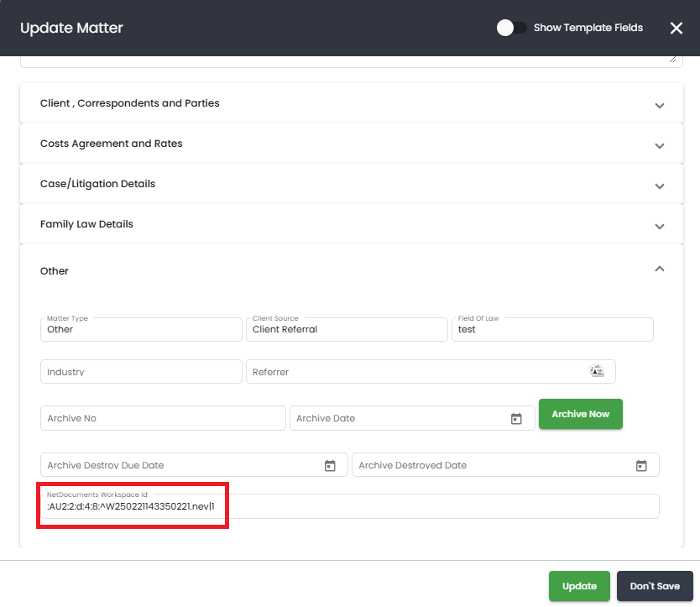700x607 pixels.
Task: Open the Archive Date calendar picker
Action: click(516, 418)
